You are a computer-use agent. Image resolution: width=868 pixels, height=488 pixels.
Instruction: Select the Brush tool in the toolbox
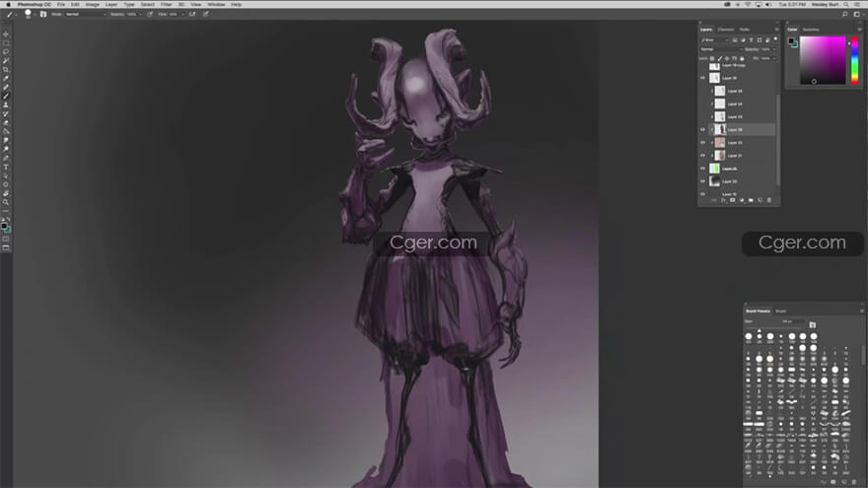(6, 96)
